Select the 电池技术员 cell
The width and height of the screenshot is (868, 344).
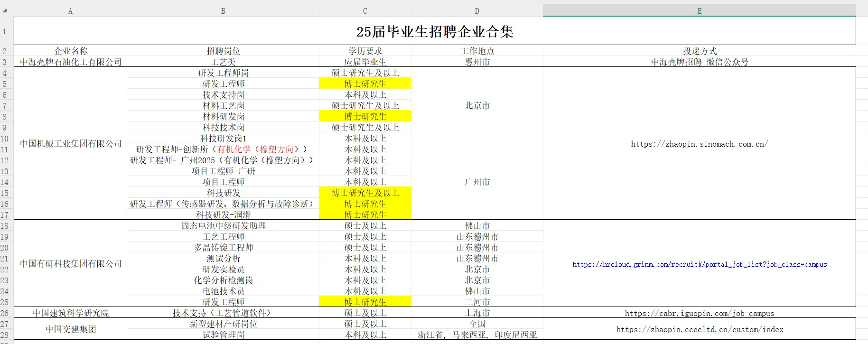(223, 291)
